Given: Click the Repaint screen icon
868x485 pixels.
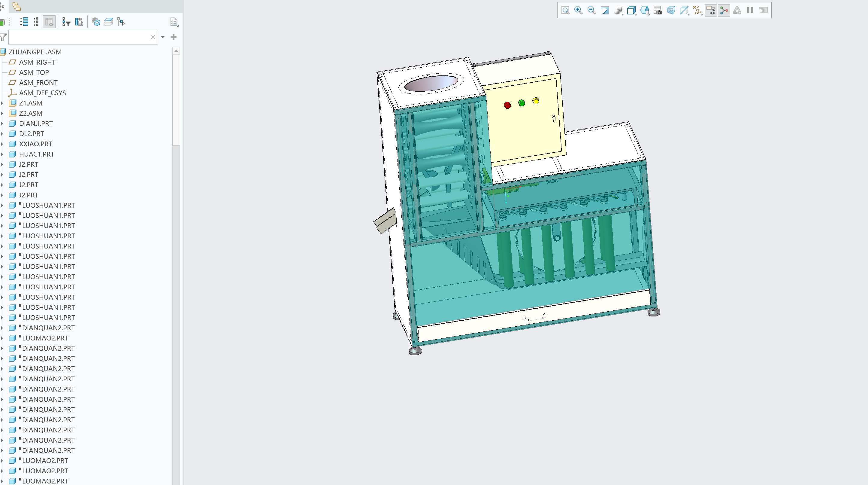Looking at the screenshot, I should (605, 11).
